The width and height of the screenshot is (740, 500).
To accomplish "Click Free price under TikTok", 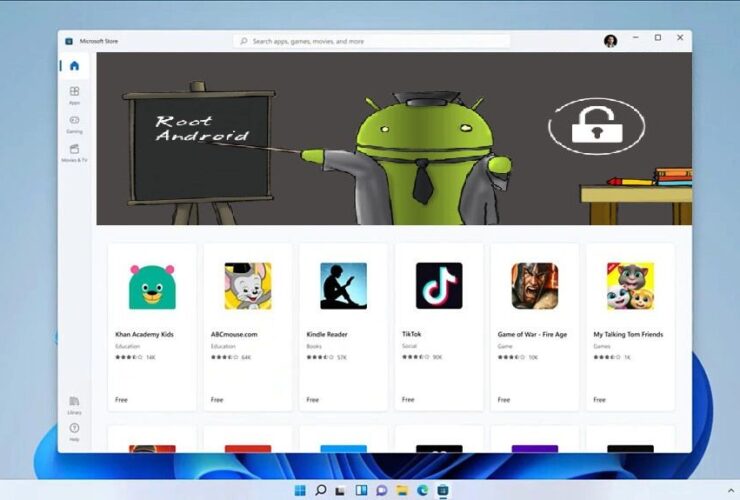I will click(x=408, y=399).
